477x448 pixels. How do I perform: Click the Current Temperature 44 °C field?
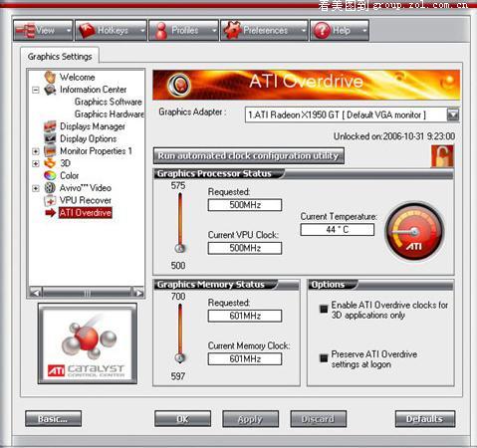pyautogui.click(x=338, y=230)
